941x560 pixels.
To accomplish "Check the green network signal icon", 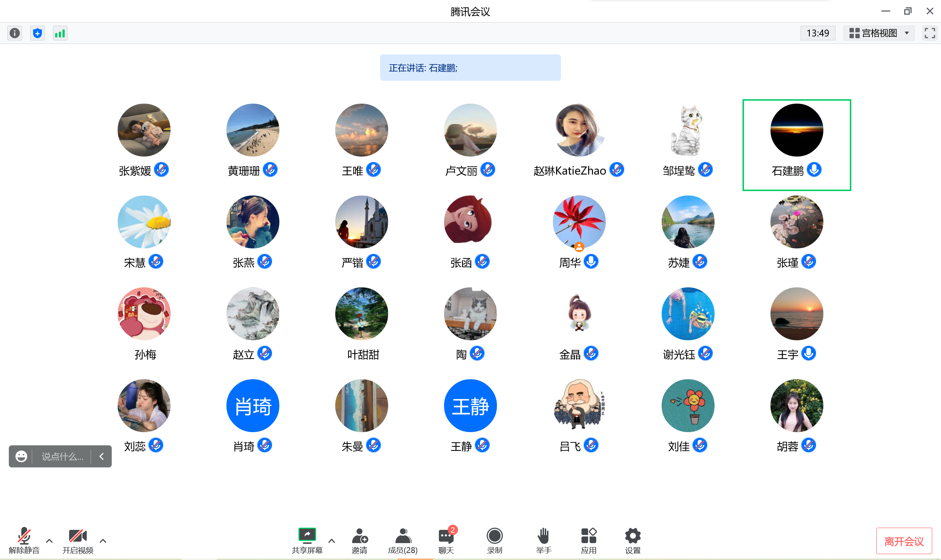I will [60, 33].
